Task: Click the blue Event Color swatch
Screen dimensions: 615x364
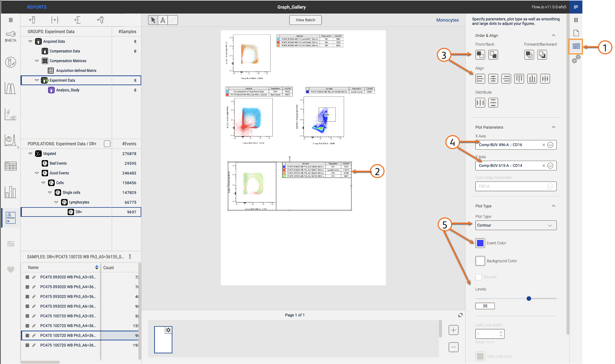Action: [x=480, y=243]
